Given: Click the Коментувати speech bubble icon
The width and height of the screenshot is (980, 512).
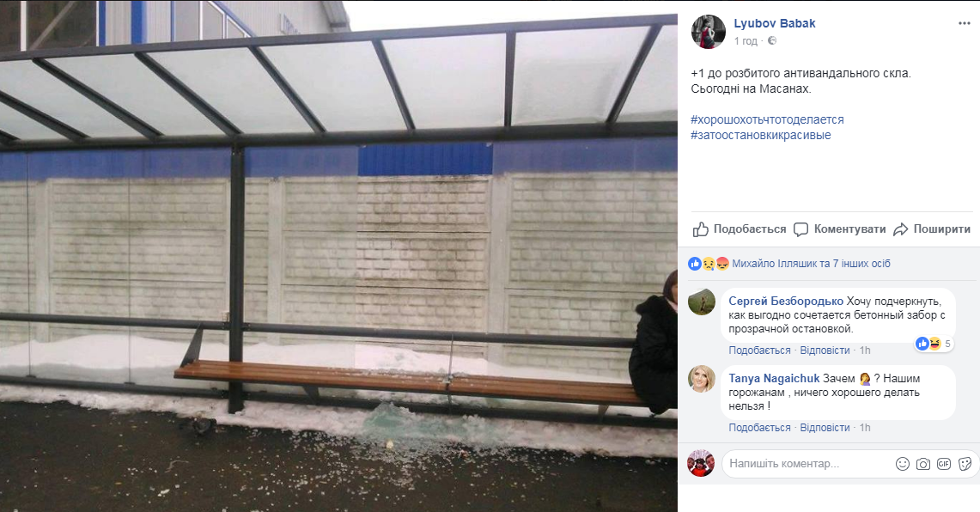Looking at the screenshot, I should (x=800, y=229).
